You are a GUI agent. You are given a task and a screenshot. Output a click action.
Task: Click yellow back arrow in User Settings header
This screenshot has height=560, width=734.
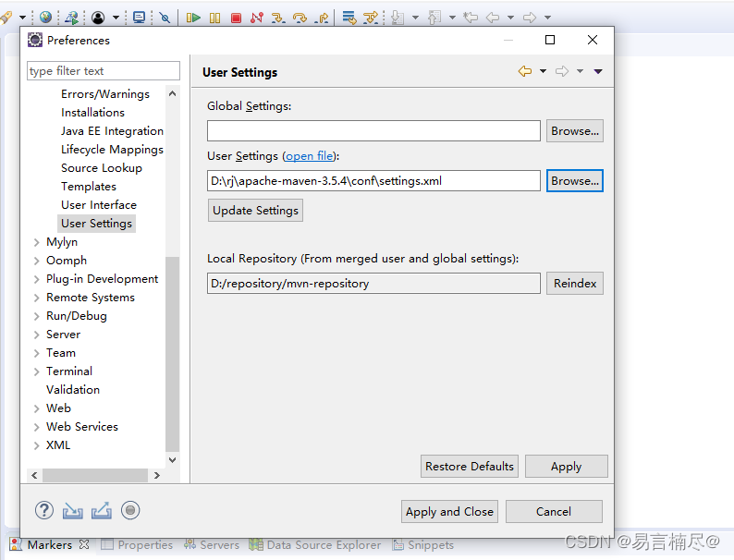tap(525, 71)
